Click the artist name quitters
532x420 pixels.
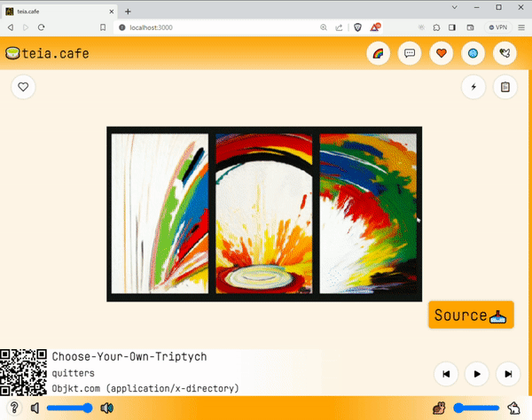74,373
